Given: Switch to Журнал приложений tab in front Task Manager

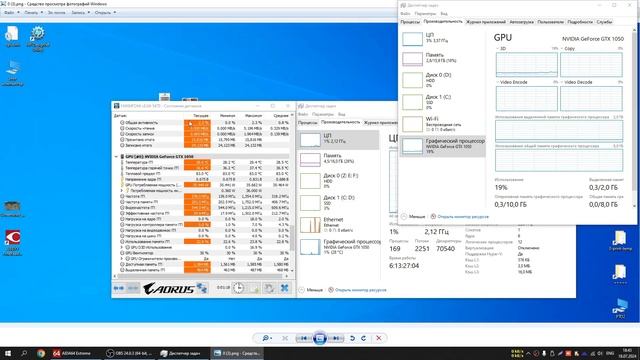Looking at the screenshot, I should pos(486,22).
